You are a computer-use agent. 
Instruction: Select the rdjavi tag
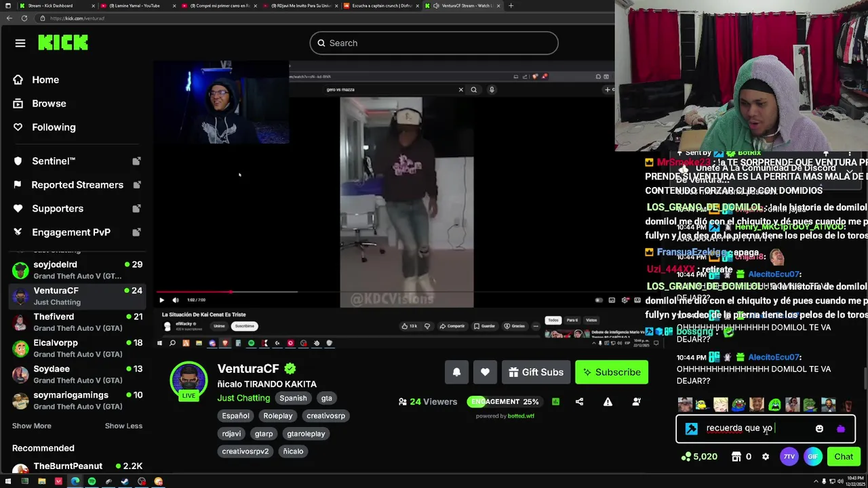pyautogui.click(x=231, y=434)
